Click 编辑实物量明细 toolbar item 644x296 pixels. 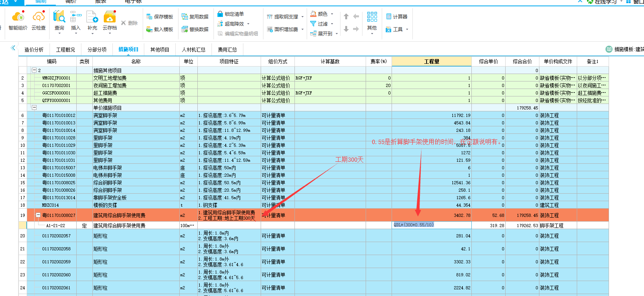(238, 33)
